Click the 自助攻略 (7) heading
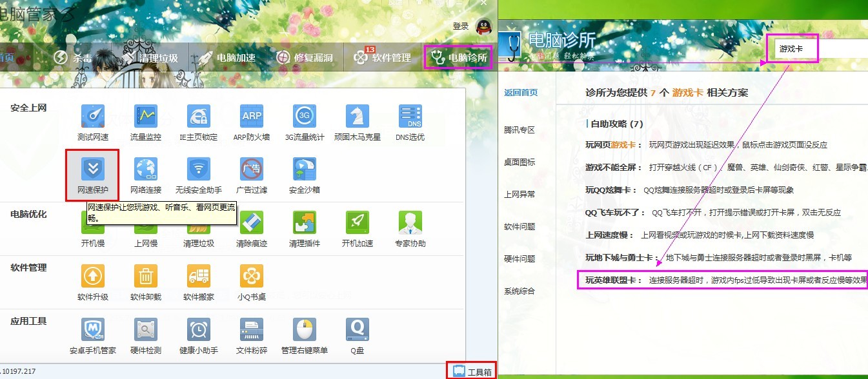This screenshot has width=868, height=379. click(x=616, y=123)
